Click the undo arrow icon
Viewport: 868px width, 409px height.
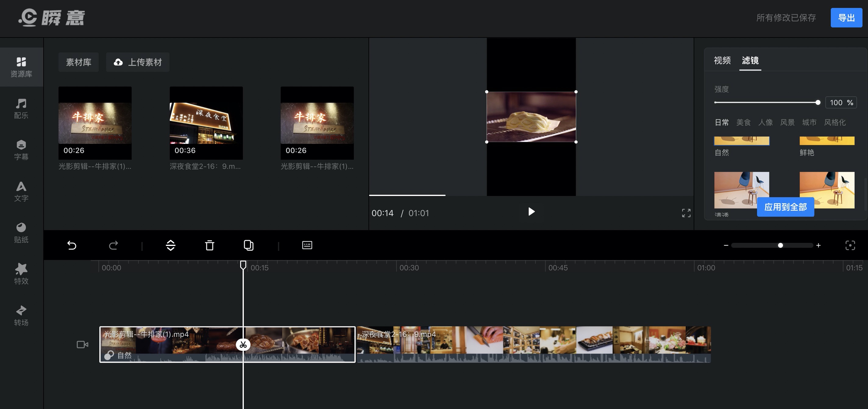pos(72,245)
